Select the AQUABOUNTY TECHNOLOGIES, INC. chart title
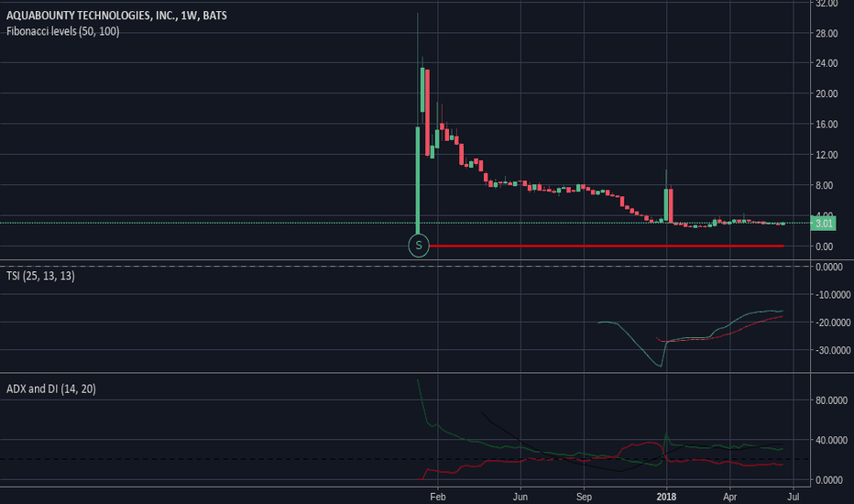 coord(116,16)
